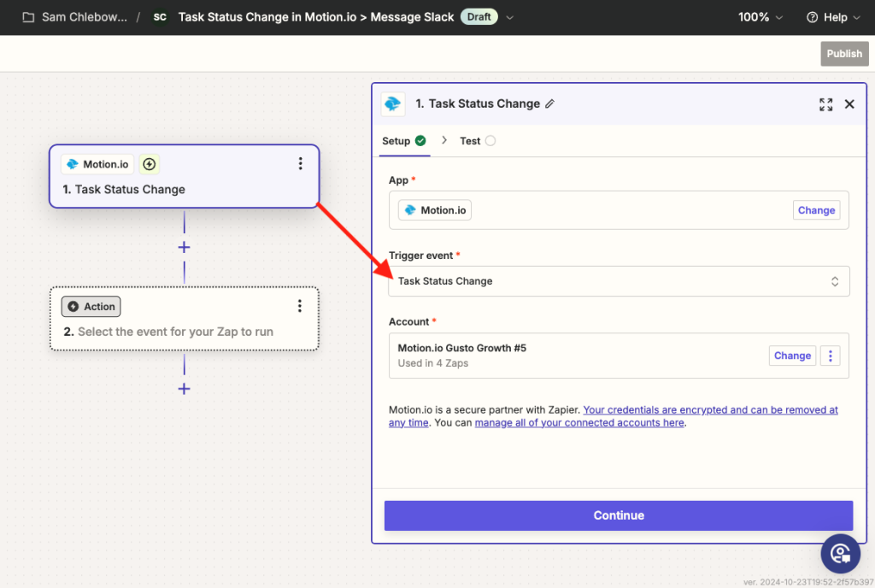
Task: Click the Draft status badge
Action: pyautogui.click(x=479, y=17)
